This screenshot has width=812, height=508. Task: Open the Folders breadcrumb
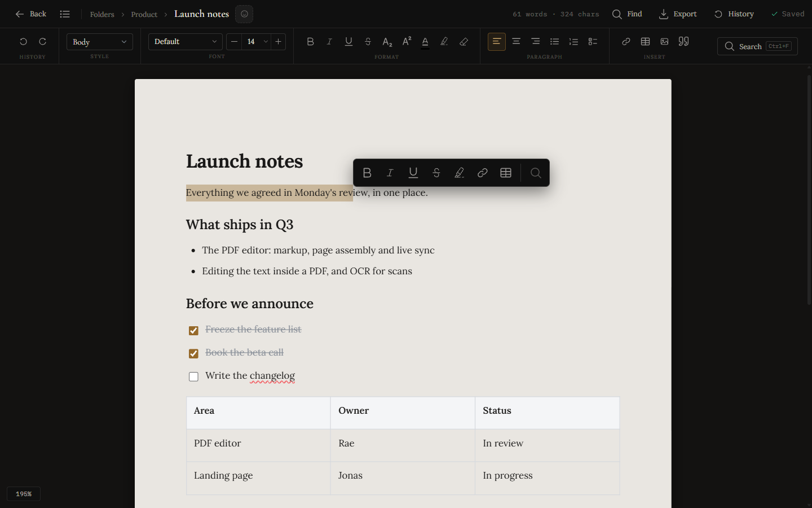coord(102,15)
